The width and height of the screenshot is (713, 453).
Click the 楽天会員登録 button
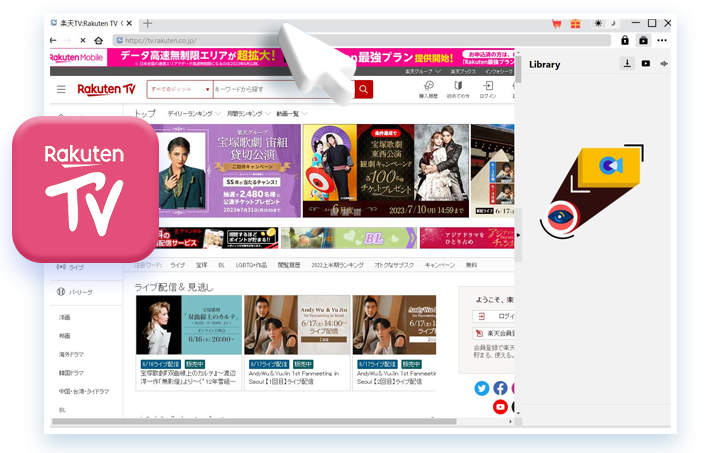click(494, 333)
